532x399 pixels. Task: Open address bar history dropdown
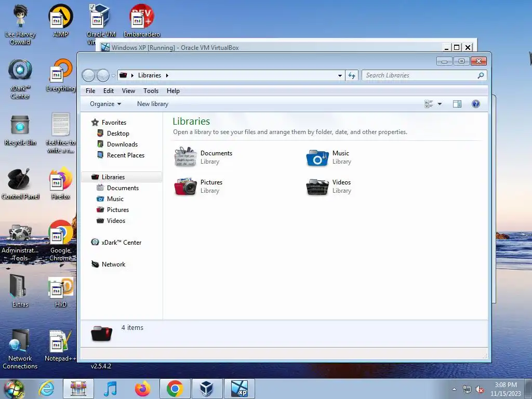(340, 75)
